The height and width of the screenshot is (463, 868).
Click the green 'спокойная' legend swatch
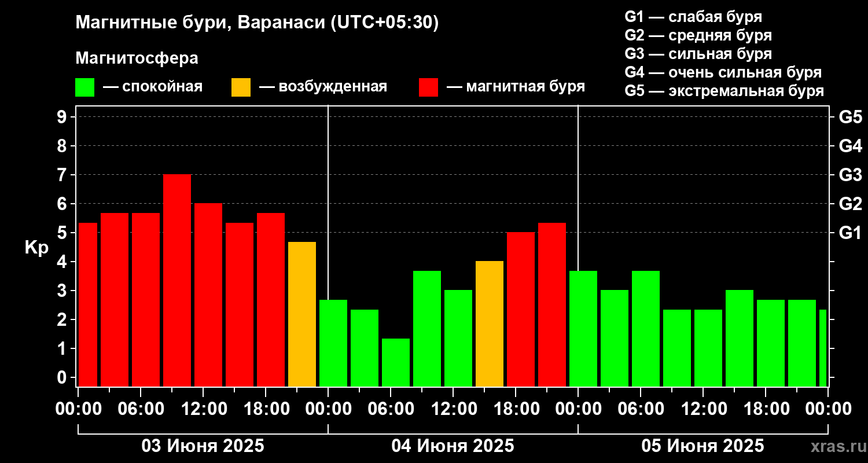[85, 87]
